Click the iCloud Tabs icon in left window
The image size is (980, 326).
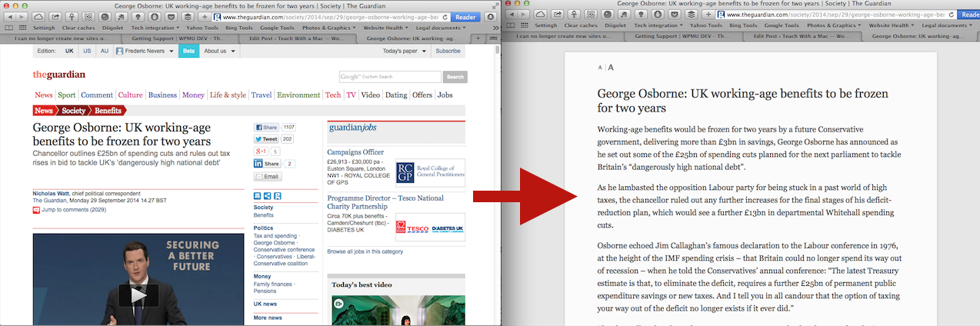pyautogui.click(x=38, y=16)
